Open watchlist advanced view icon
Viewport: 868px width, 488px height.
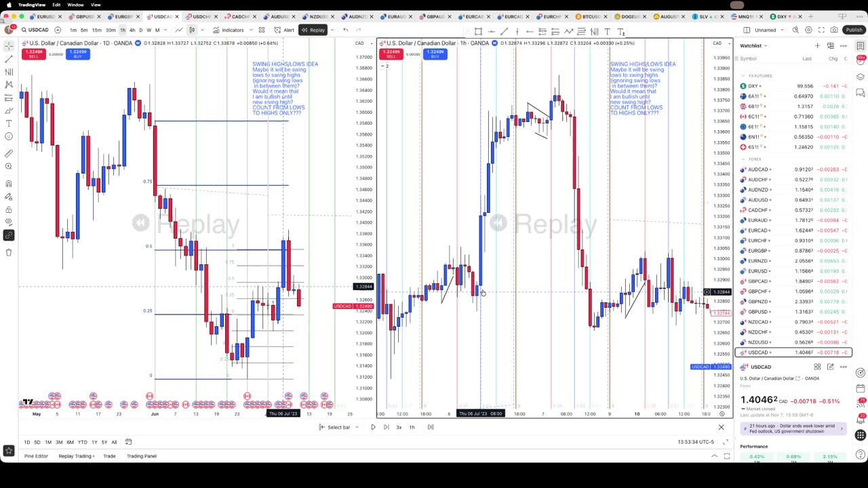831,45
